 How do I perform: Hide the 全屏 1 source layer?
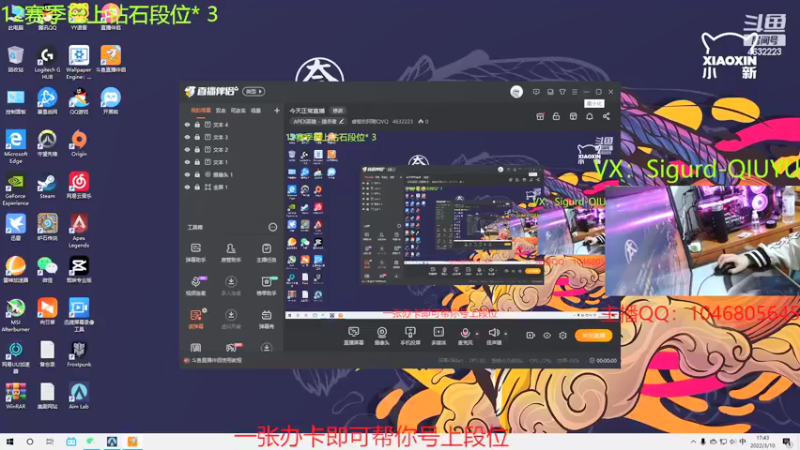coord(187,187)
